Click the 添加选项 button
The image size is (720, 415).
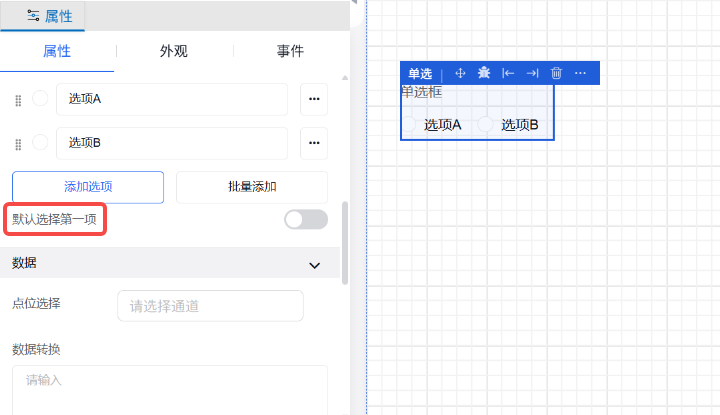click(88, 187)
